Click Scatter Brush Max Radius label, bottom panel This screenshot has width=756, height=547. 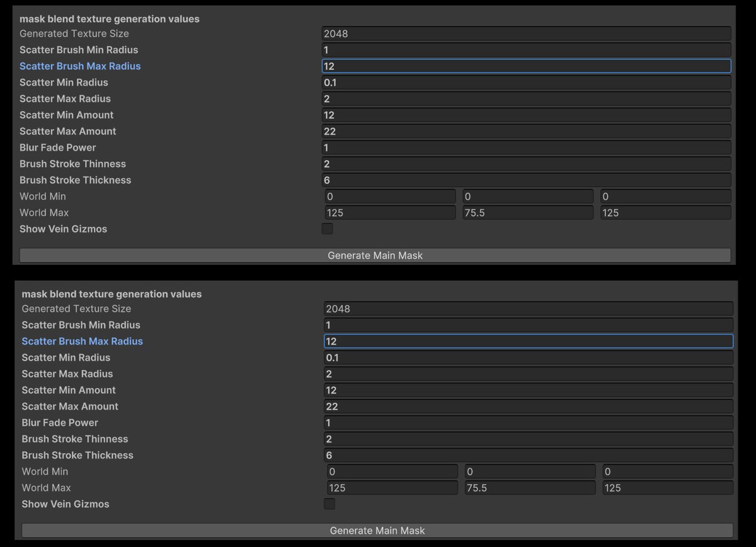(x=83, y=342)
